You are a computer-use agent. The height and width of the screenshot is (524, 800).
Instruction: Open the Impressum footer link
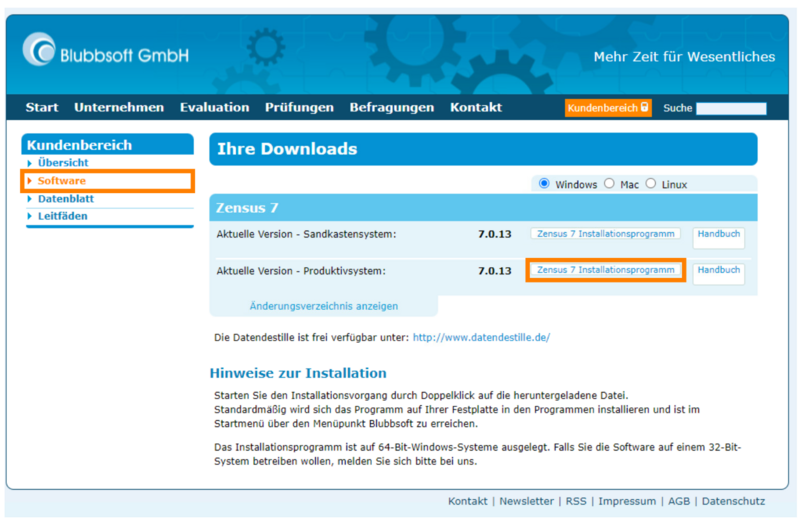click(628, 501)
